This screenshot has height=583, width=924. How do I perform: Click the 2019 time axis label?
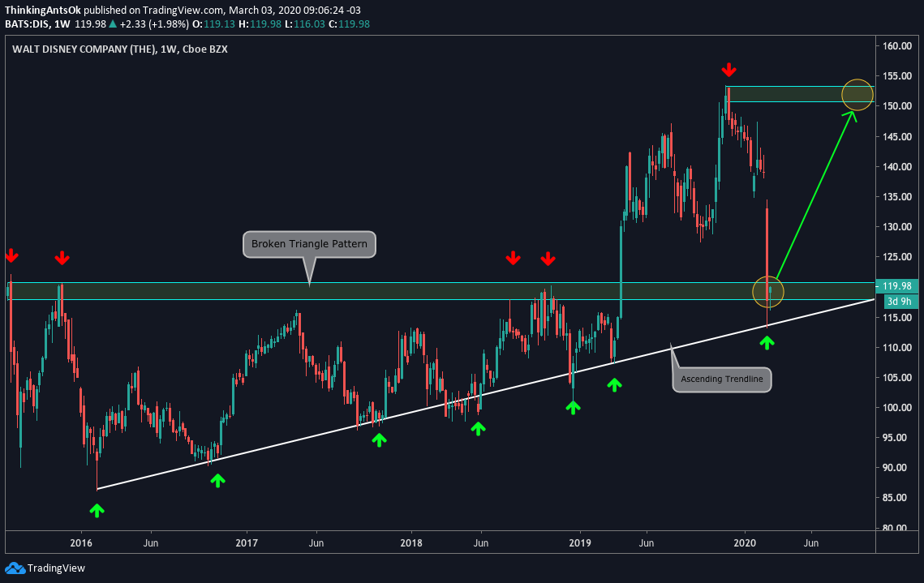(580, 543)
